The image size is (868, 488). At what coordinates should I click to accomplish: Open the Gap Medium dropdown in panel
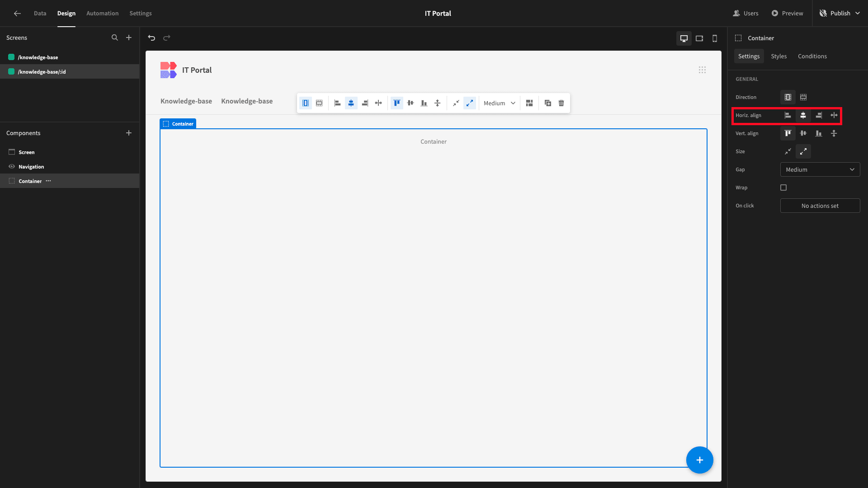tap(820, 169)
